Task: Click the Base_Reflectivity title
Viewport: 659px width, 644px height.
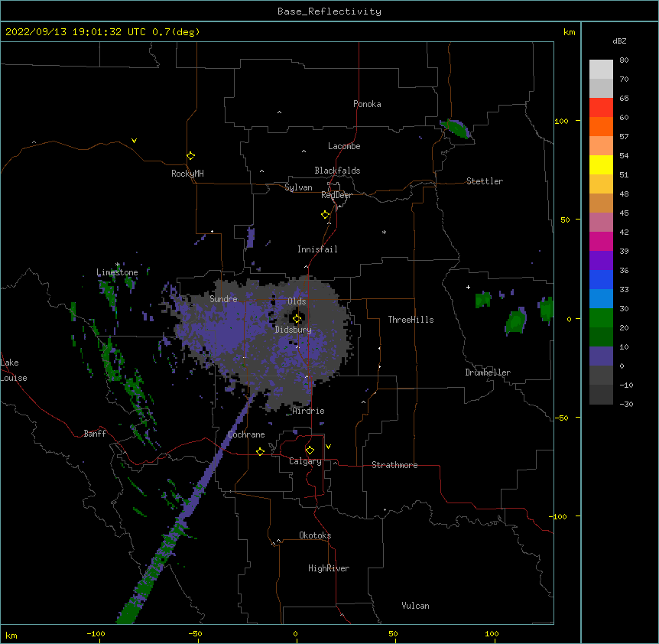Action: pyautogui.click(x=329, y=11)
